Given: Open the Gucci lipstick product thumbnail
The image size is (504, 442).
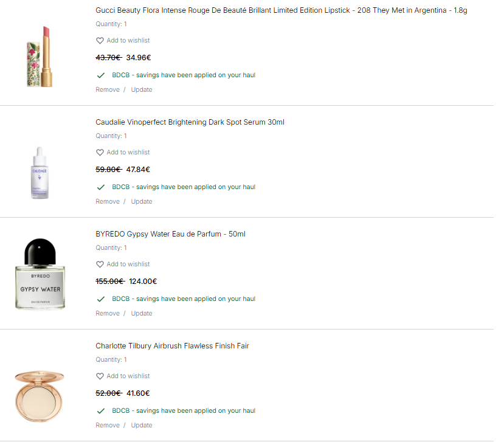Looking at the screenshot, I should (x=40, y=57).
